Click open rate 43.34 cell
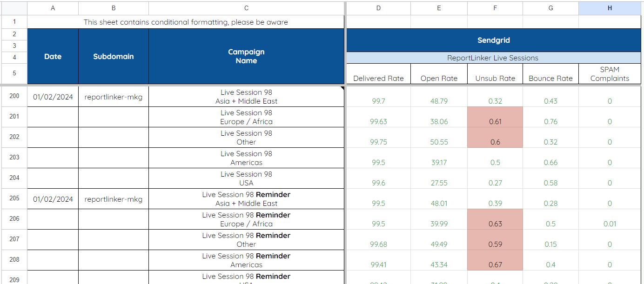Image resolution: width=644 pixels, height=284 pixels. 439,260
